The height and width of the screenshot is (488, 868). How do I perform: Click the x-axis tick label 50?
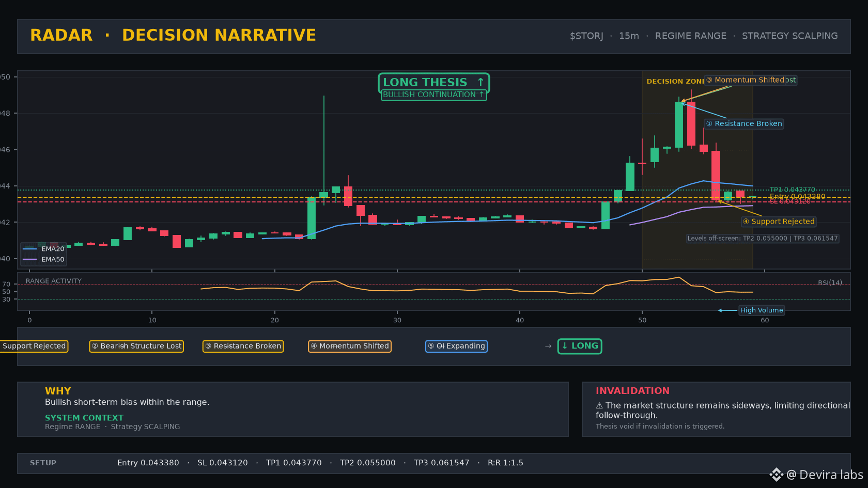[642, 320]
